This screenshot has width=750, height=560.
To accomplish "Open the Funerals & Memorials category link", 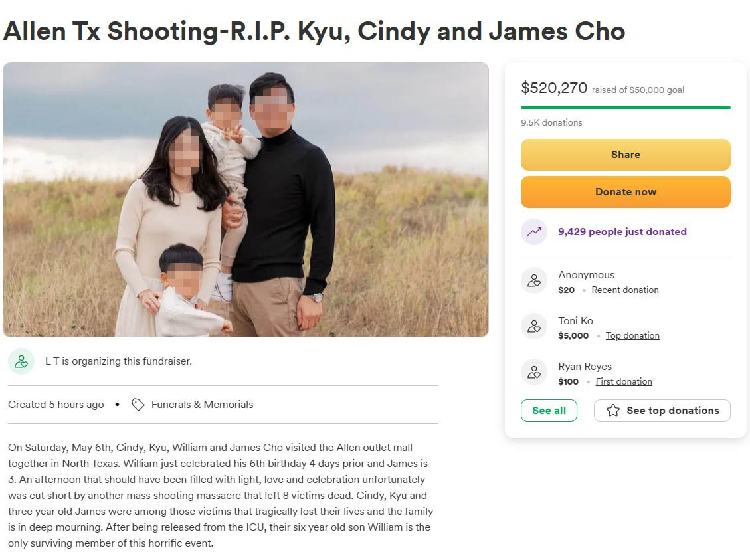I will (x=202, y=405).
